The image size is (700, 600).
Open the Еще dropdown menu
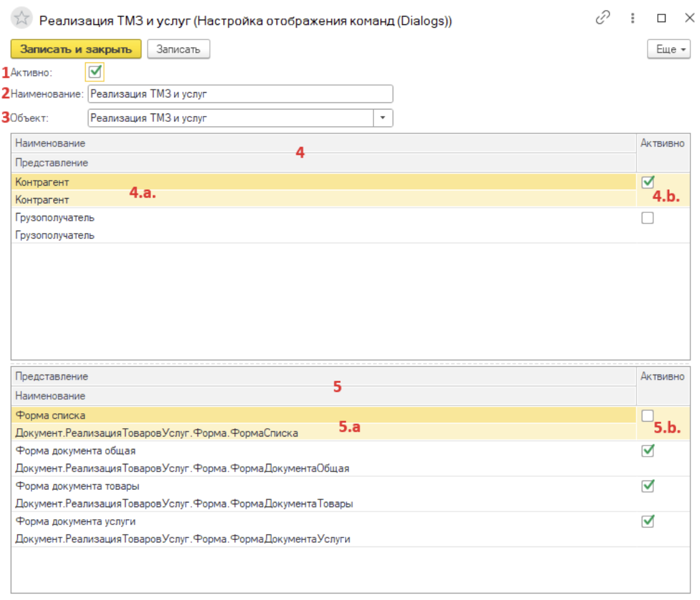[x=668, y=49]
